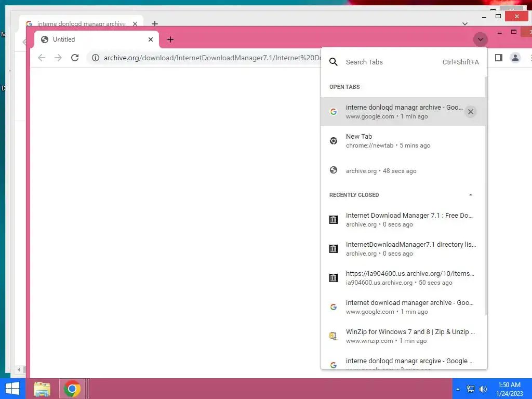This screenshot has height=399, width=532.
Task: Switch to the New Tab entry
Action: click(403, 141)
